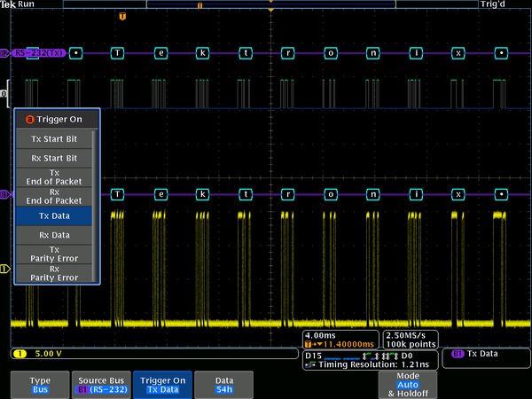Viewport: 532px width, 399px height.
Task: Open the Mode Auto & Holdoff button
Action: click(x=408, y=385)
